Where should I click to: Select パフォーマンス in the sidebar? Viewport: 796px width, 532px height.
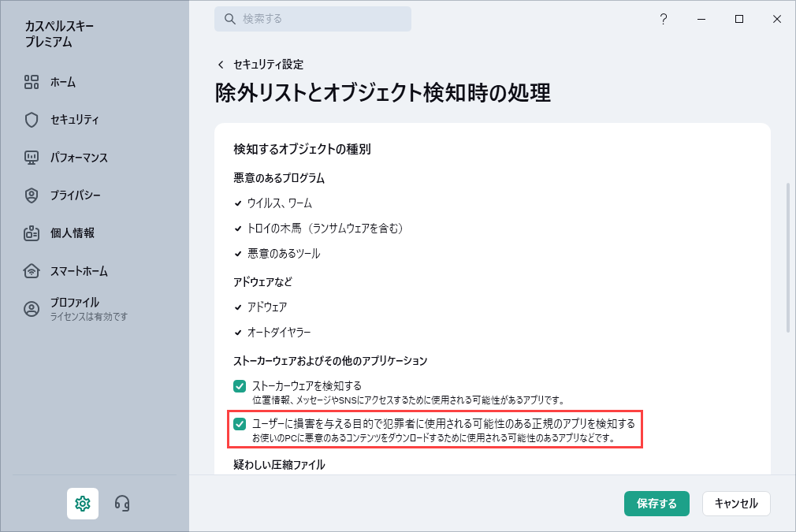click(79, 158)
